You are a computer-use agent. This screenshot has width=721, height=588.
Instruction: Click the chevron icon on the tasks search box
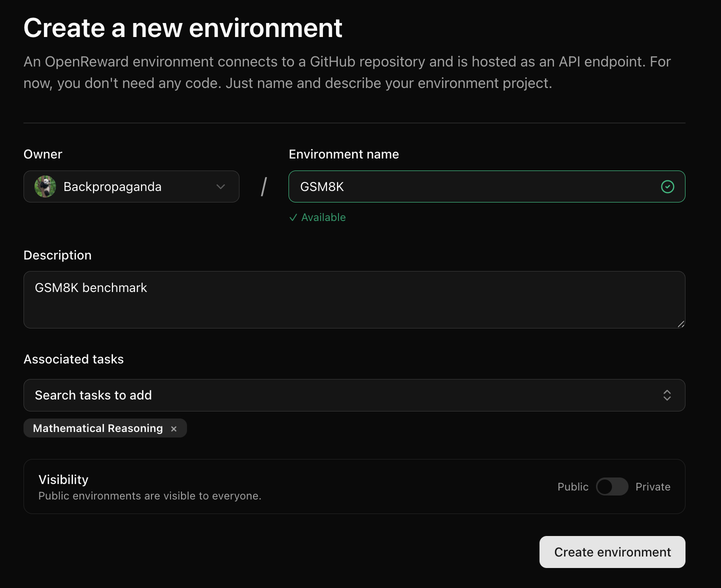pos(667,395)
